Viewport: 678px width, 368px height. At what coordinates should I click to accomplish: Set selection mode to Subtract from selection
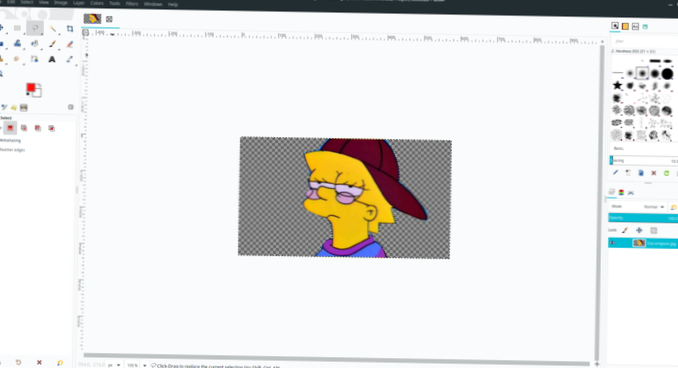[x=38, y=128]
